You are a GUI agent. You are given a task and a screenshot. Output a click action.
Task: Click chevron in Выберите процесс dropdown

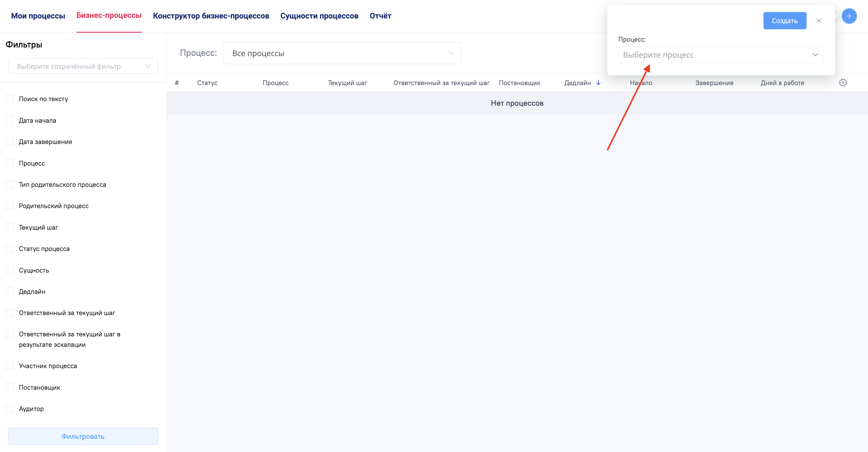815,55
